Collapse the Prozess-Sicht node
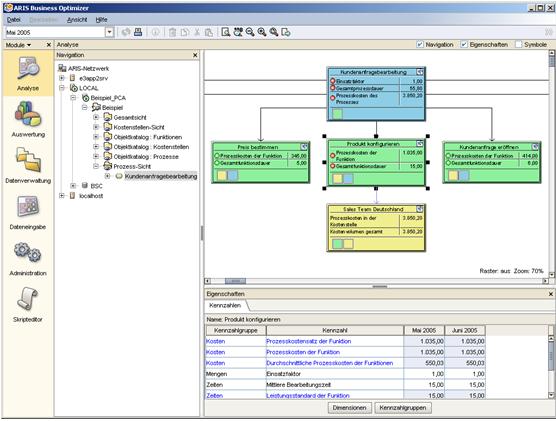556x421 pixels. tap(96, 166)
